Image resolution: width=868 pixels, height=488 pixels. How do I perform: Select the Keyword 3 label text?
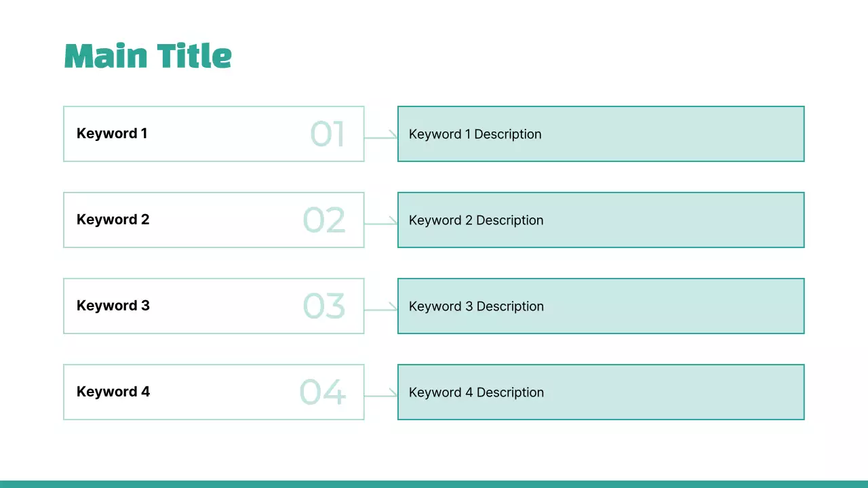click(x=113, y=306)
